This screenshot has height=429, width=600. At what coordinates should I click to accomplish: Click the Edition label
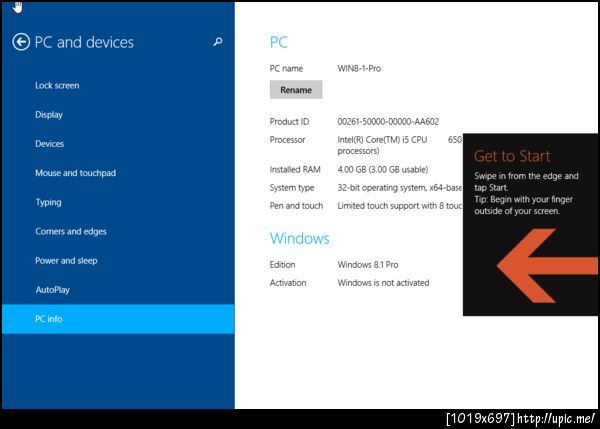pos(282,264)
